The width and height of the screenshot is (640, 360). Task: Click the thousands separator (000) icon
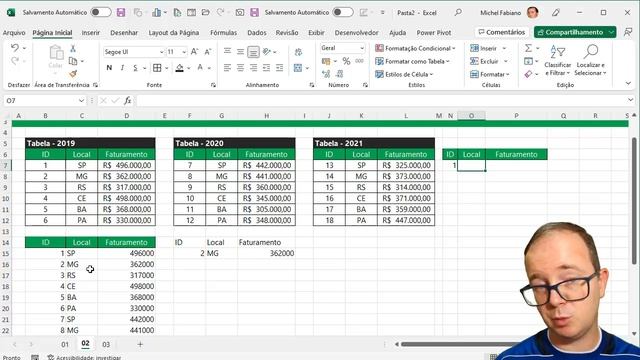point(359,61)
